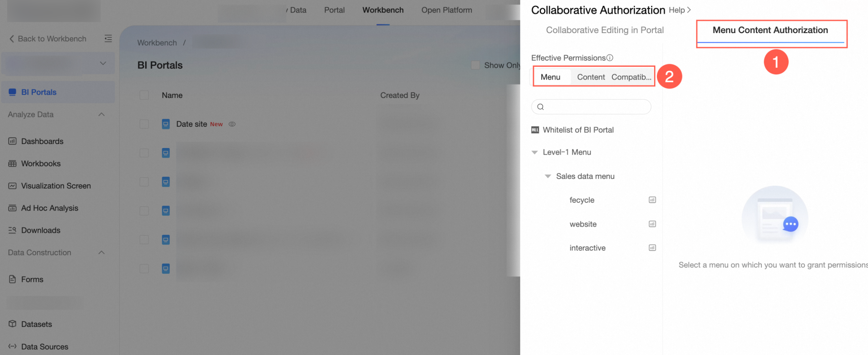Select the Workbench top tab

pos(383,10)
